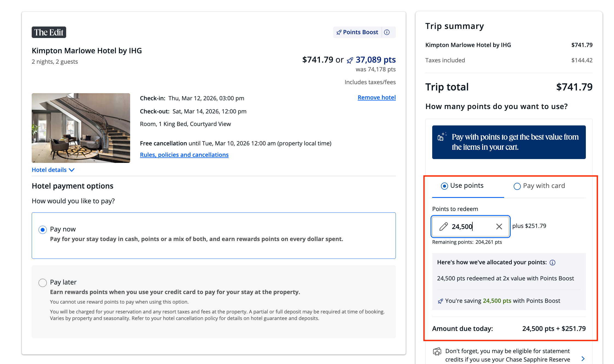This screenshot has width=614, height=364.
Task: Click the Free cancellation notice text
Action: point(236,143)
